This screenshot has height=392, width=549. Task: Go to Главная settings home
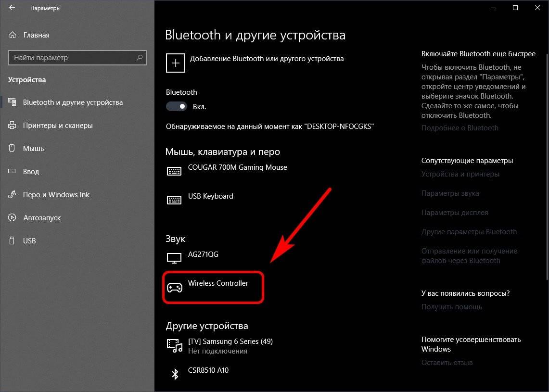pos(36,35)
